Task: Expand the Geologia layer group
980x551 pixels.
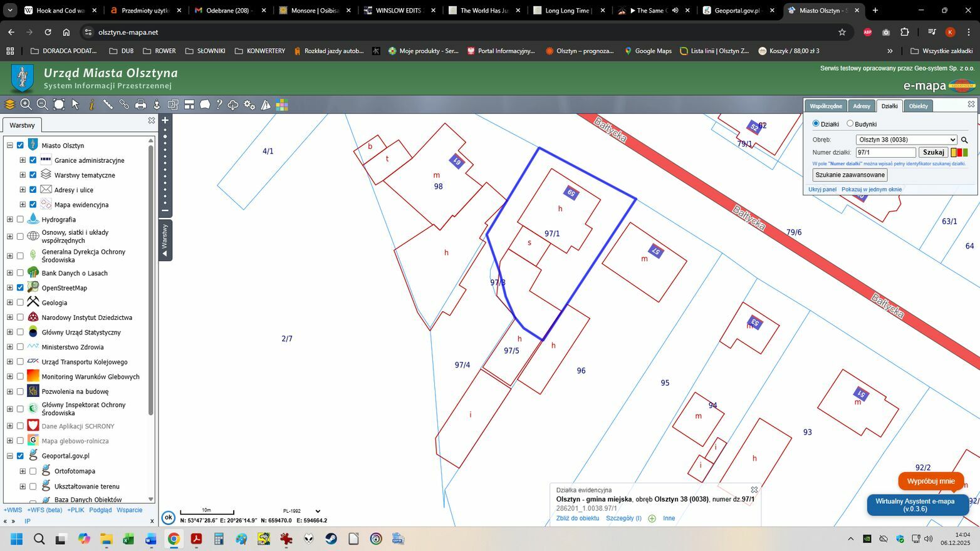Action: tap(9, 303)
